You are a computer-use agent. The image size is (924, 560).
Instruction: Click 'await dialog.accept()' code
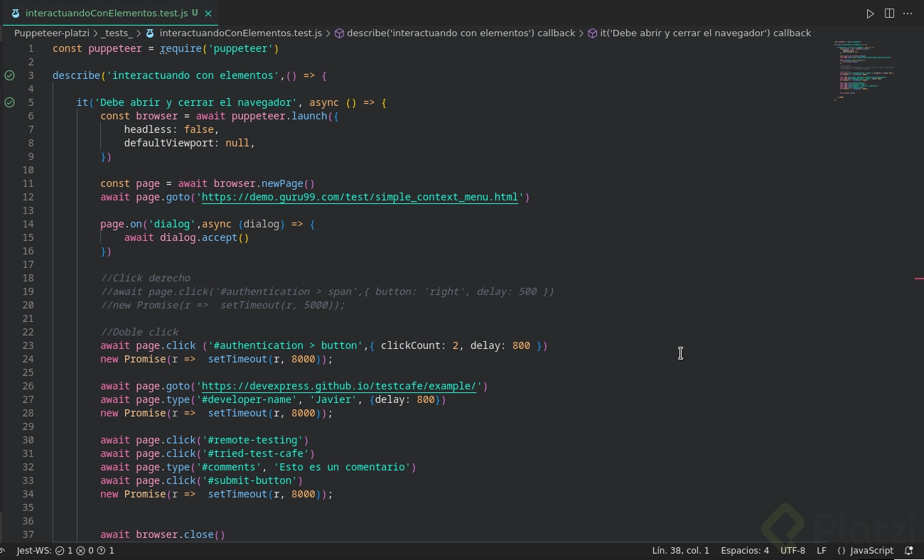point(186,238)
